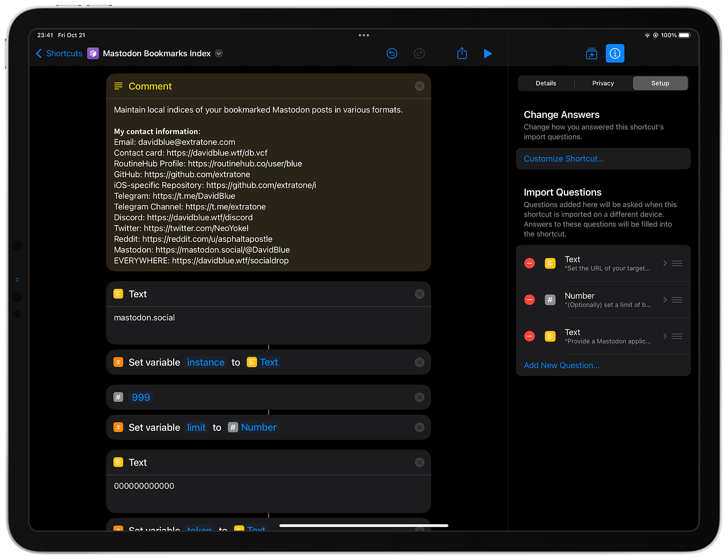Screen dimensions: 728x560
Task: Share the shortcut
Action: (x=462, y=53)
